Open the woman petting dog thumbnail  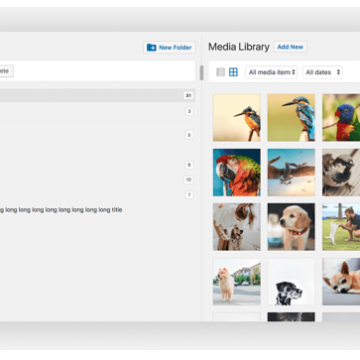(x=237, y=227)
